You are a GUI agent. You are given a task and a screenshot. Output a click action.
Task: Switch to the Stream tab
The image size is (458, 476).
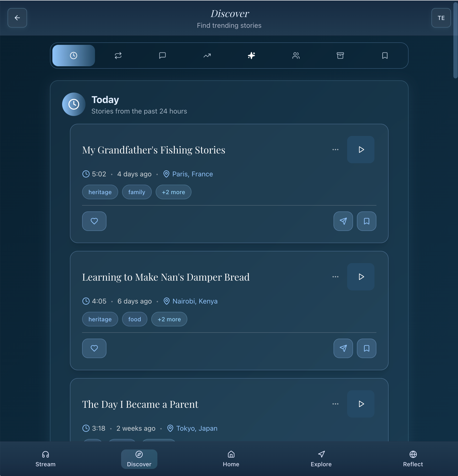coord(45,459)
